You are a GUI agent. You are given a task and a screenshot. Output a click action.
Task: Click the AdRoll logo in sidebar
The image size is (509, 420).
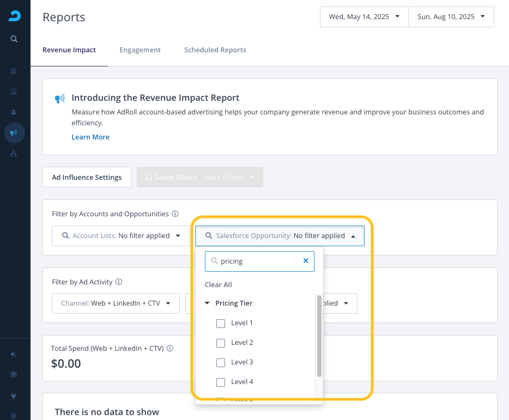(x=14, y=16)
